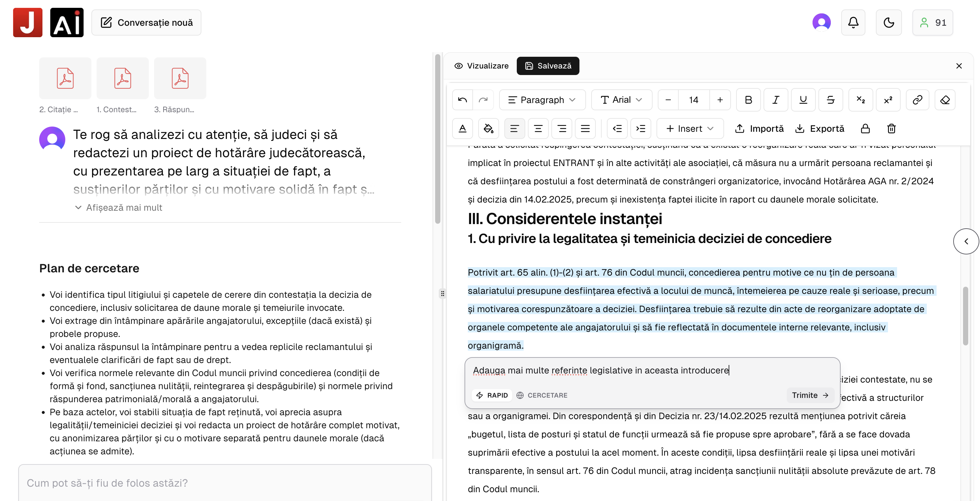
Task: Select the Salvează tab
Action: pyautogui.click(x=548, y=65)
